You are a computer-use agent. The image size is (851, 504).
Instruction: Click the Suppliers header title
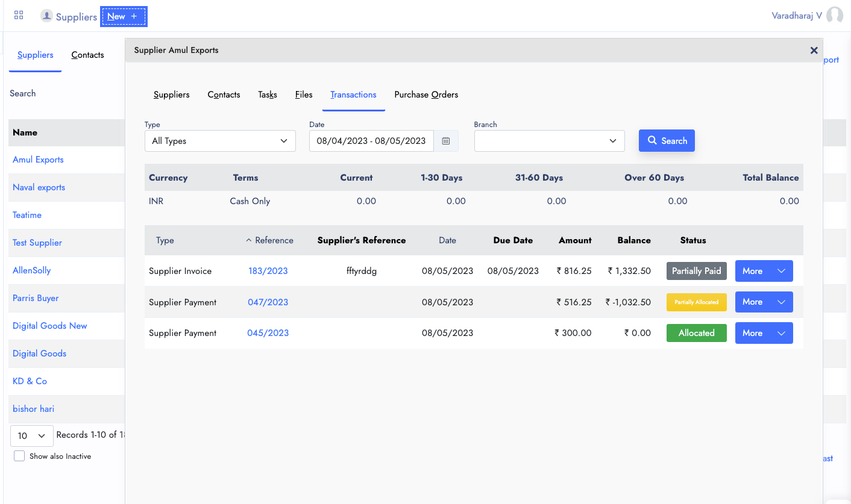tap(77, 17)
